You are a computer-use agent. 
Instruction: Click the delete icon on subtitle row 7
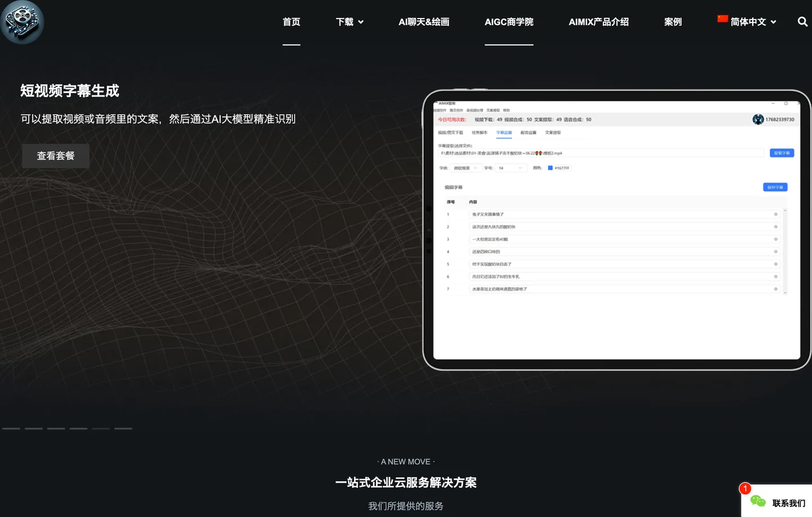776,289
